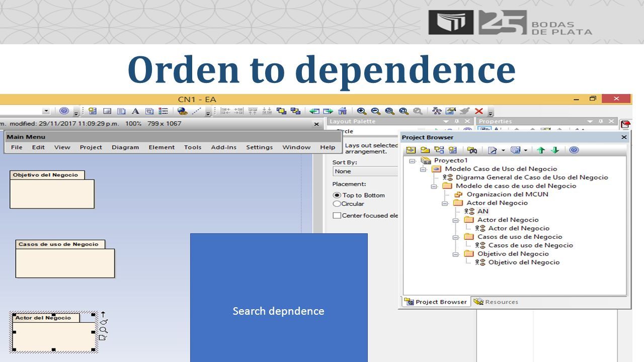The height and width of the screenshot is (362, 644).
Task: Move item down with green down arrow
Action: click(x=555, y=150)
